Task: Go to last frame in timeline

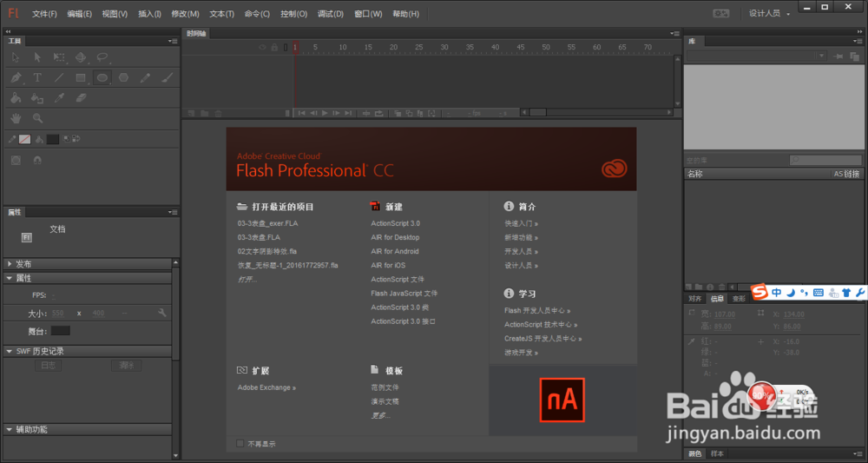Action: (x=348, y=113)
